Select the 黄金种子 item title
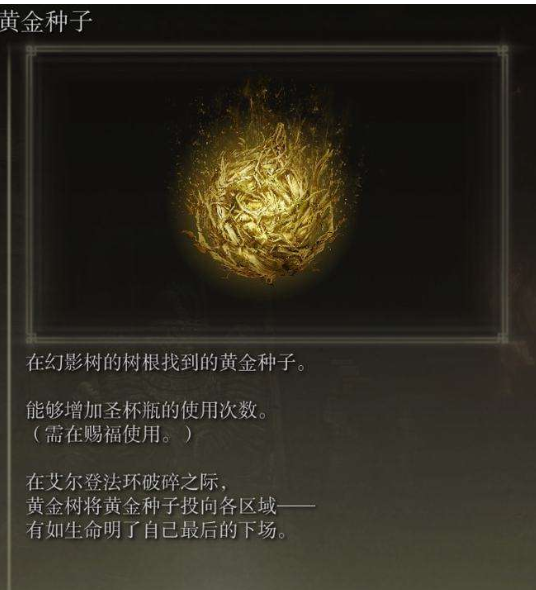The height and width of the screenshot is (590, 536). coord(45,21)
